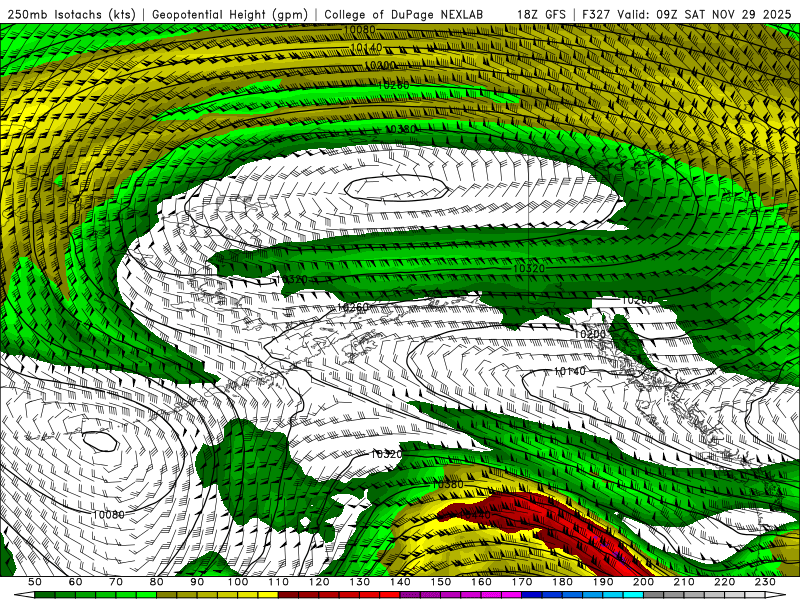Click the "18Z GFS" model run label
The image size is (800, 600).
(541, 14)
